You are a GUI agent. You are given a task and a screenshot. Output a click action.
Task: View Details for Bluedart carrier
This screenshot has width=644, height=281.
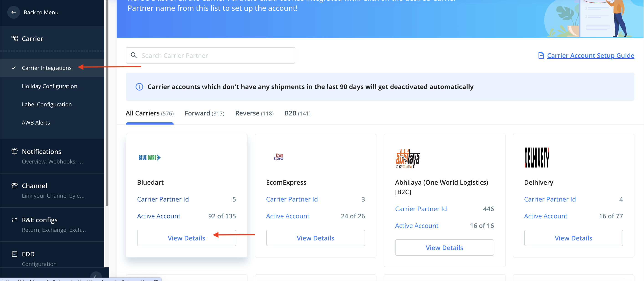(x=186, y=238)
